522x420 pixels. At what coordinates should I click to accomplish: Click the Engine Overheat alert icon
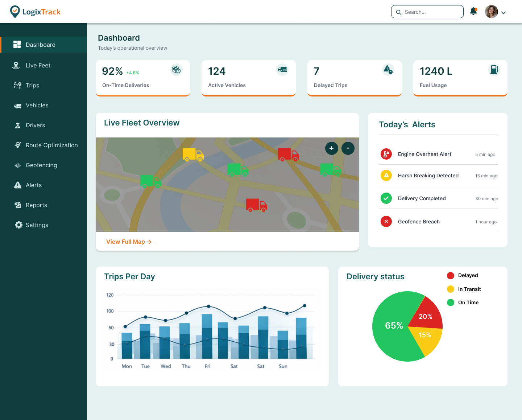tap(386, 154)
